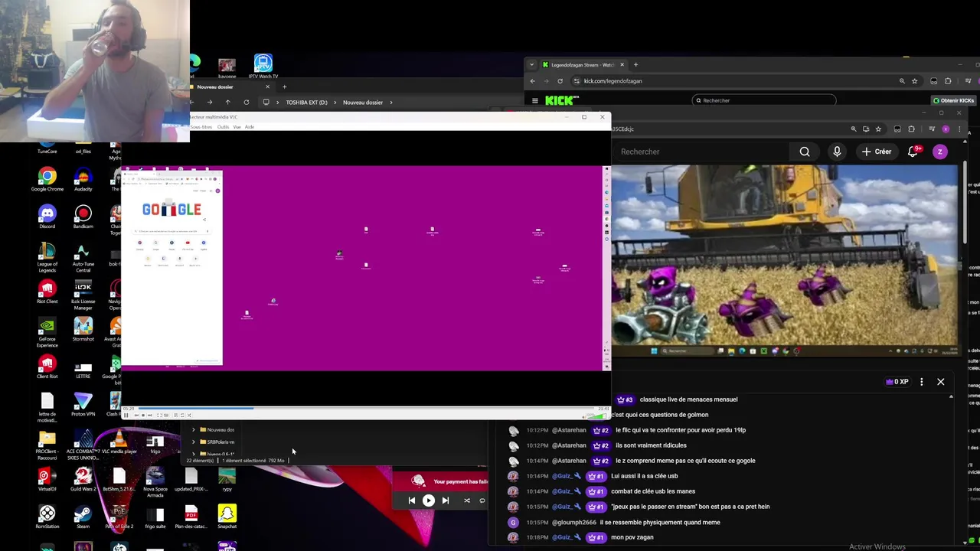Expand Nouveau dos folder in tree
The image size is (980, 551).
click(194, 430)
